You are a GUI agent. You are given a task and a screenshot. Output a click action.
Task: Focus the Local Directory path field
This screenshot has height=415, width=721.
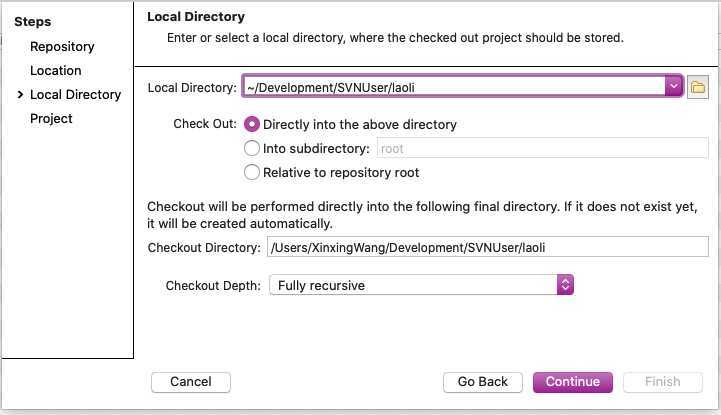454,86
